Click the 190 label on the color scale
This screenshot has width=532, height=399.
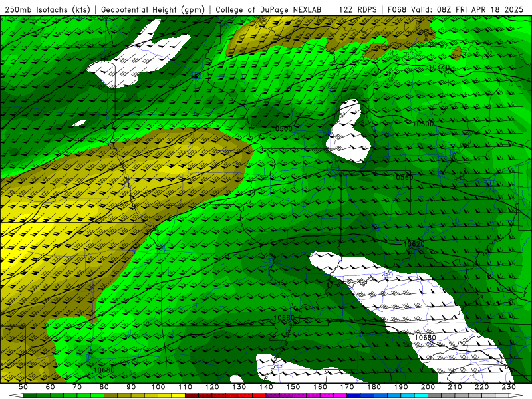402,387
